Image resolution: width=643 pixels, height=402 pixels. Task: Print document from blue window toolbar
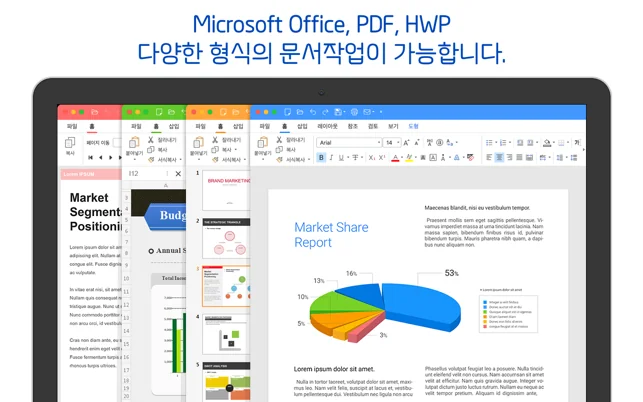[x=354, y=112]
